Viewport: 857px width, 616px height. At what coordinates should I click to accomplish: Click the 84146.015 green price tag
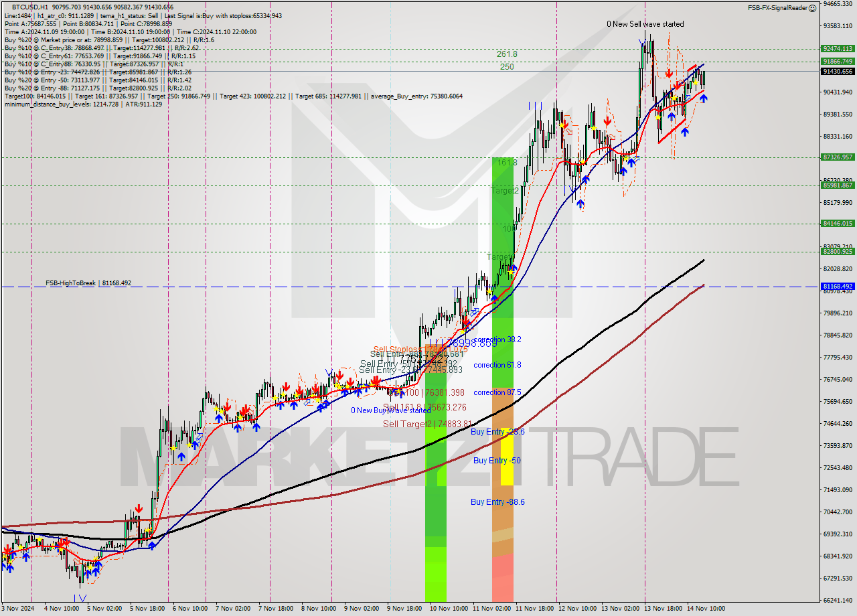(838, 224)
